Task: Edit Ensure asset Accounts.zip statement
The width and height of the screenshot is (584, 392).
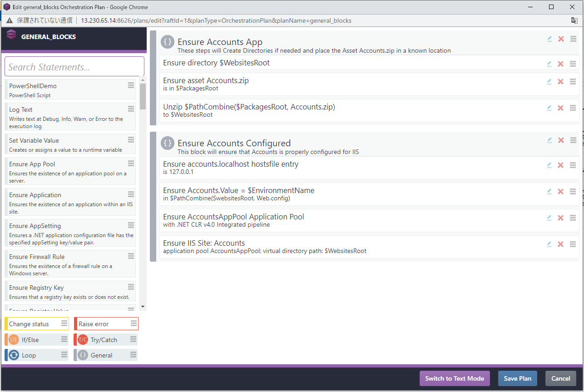Action: (549, 82)
